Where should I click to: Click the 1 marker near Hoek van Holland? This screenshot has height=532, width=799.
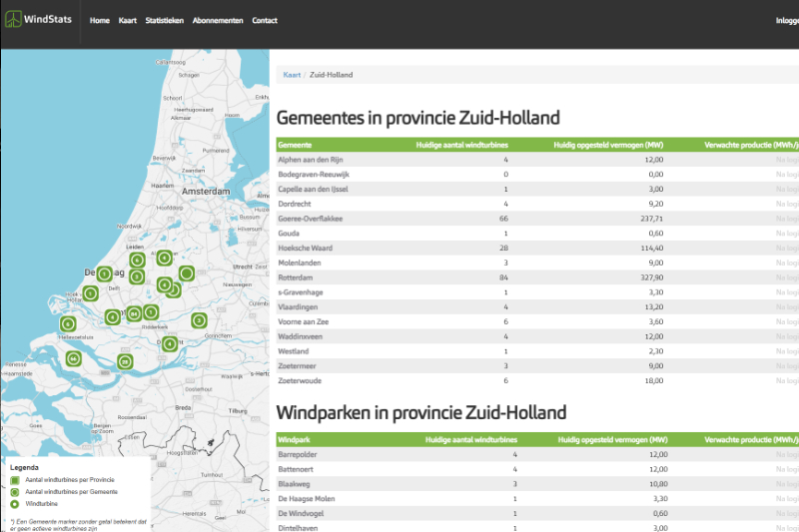[90, 293]
